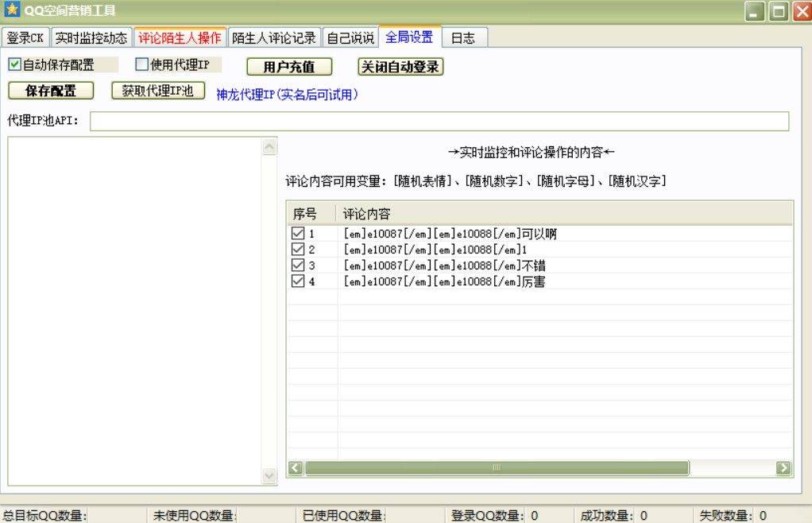Click the 序号 column header
The height and width of the screenshot is (523, 812).
coord(312,213)
